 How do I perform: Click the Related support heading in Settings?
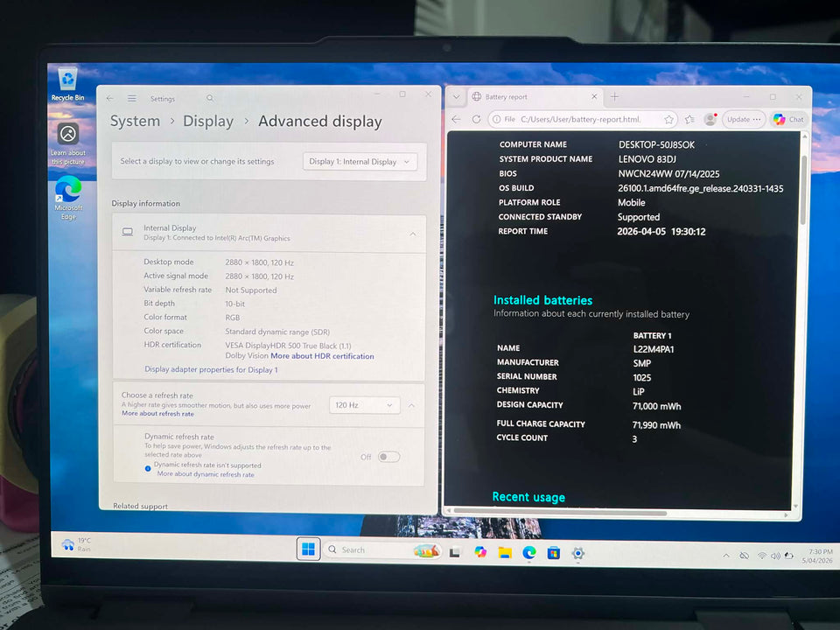(x=140, y=506)
